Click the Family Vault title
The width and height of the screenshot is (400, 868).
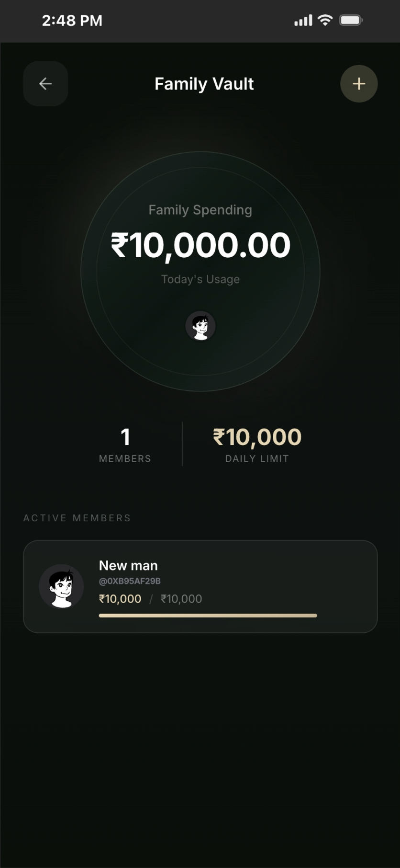coord(204,84)
